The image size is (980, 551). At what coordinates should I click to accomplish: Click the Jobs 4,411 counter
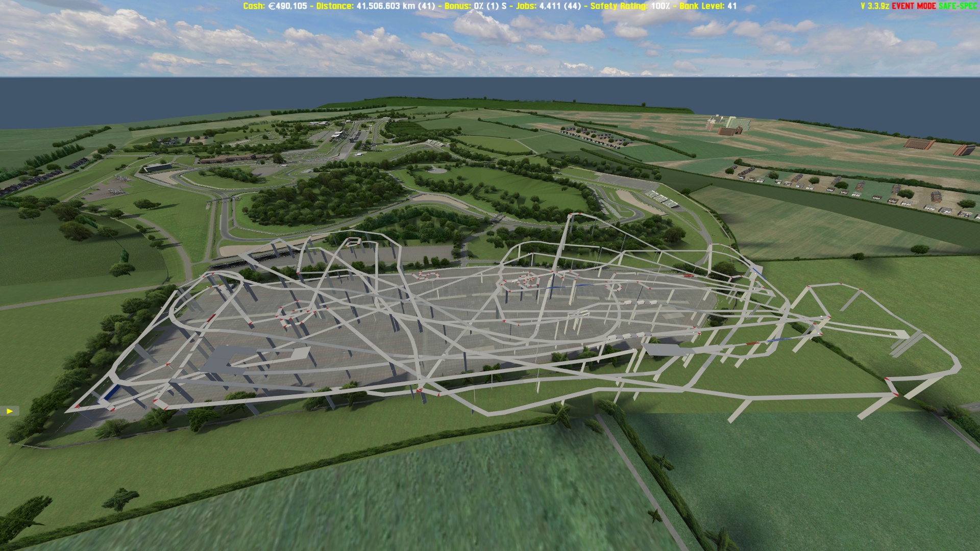(548, 6)
